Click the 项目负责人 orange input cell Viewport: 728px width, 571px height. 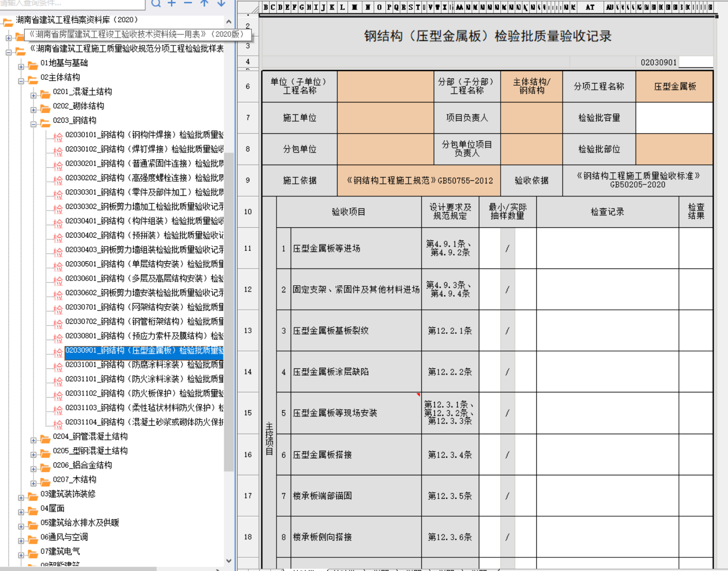coord(531,118)
